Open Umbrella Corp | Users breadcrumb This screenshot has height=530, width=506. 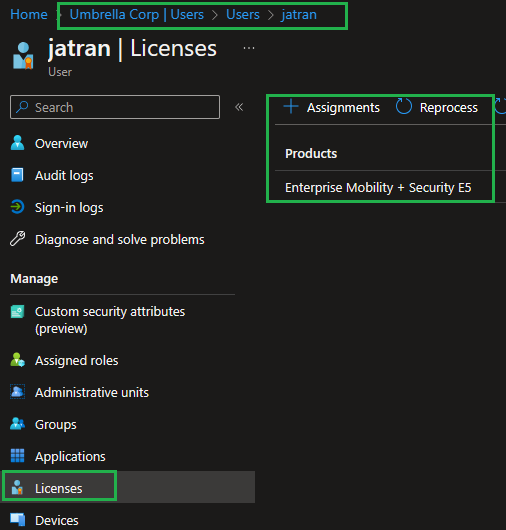tap(137, 15)
